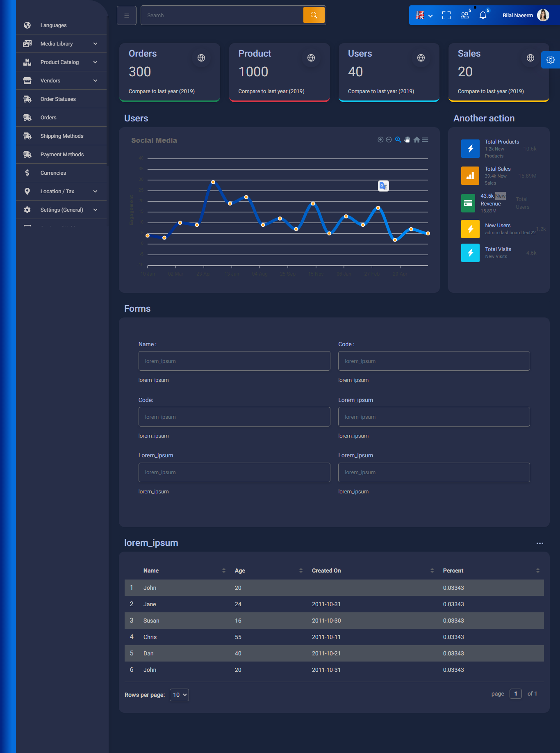Click globe icon on Orders card

201,58
